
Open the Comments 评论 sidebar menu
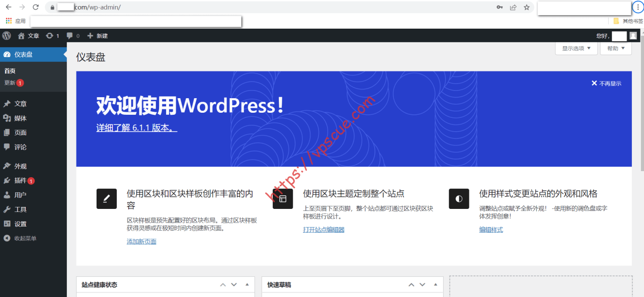pos(33,147)
